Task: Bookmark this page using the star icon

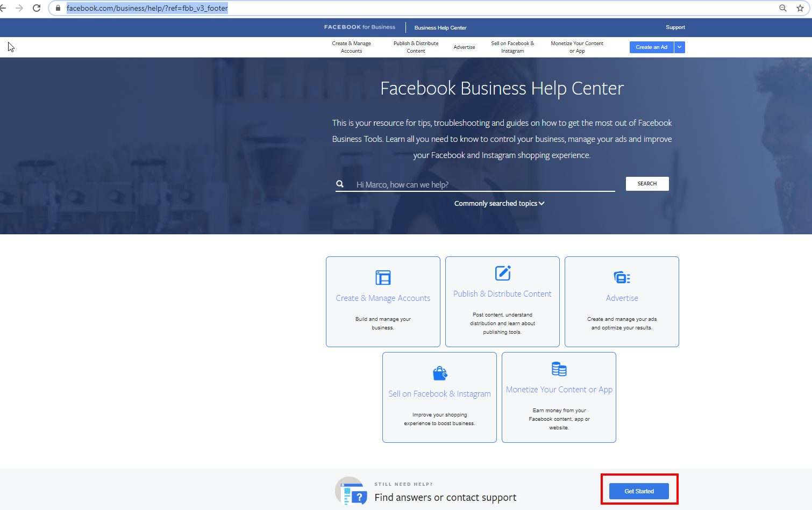Action: (800, 8)
